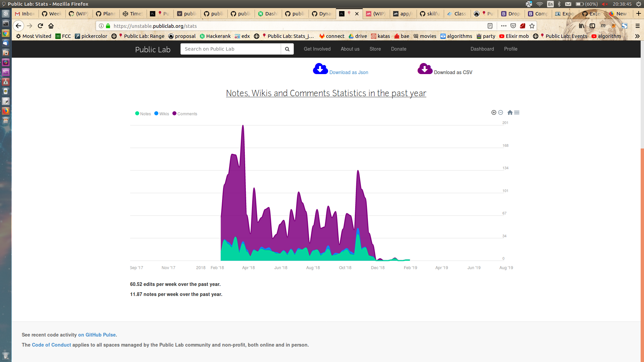Screen dimensions: 644x362
Task: Open the Download as Json option
Action: (x=349, y=72)
